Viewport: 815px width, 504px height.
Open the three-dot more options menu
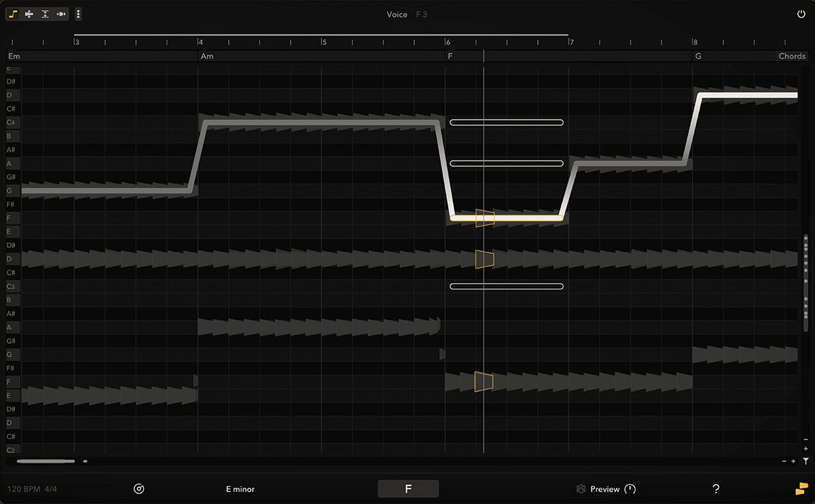point(78,14)
